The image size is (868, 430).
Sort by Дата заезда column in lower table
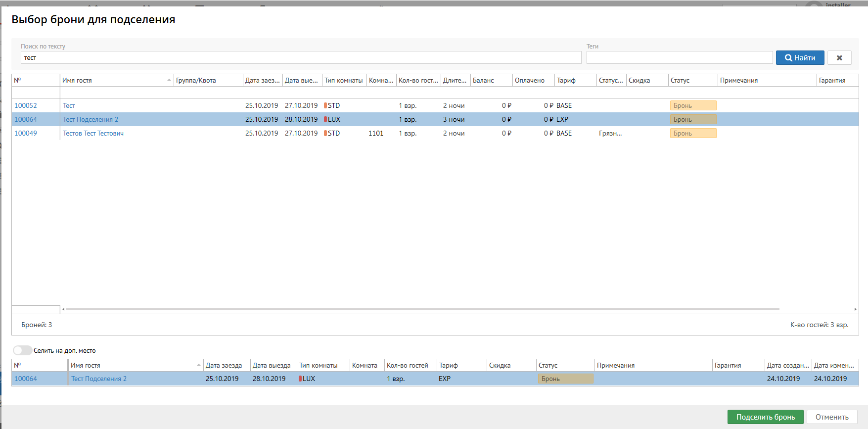click(224, 366)
